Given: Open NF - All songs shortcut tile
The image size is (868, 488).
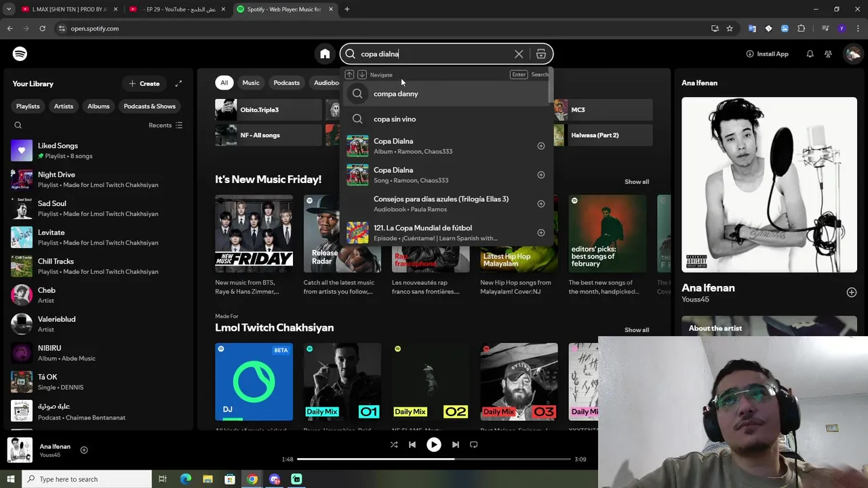Looking at the screenshot, I should 269,135.
